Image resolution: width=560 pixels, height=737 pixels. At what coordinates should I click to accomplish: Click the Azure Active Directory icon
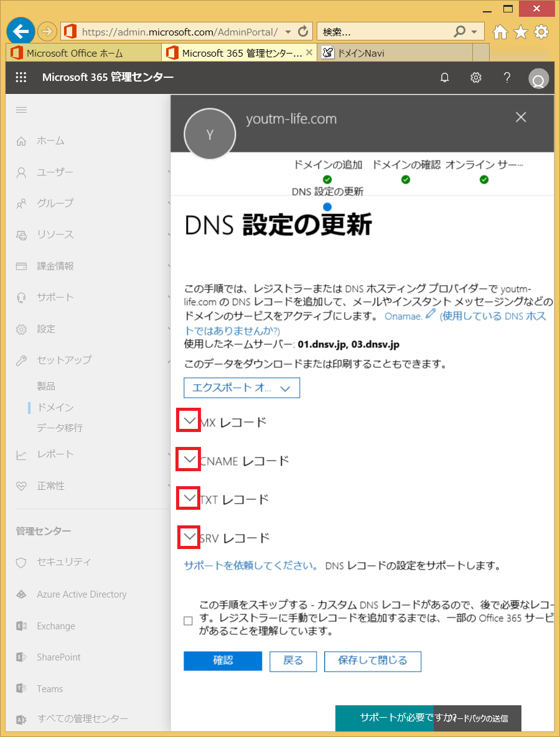pos(21,594)
